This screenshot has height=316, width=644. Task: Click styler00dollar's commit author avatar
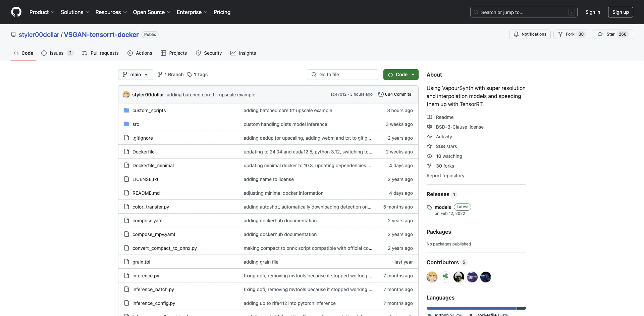click(126, 95)
